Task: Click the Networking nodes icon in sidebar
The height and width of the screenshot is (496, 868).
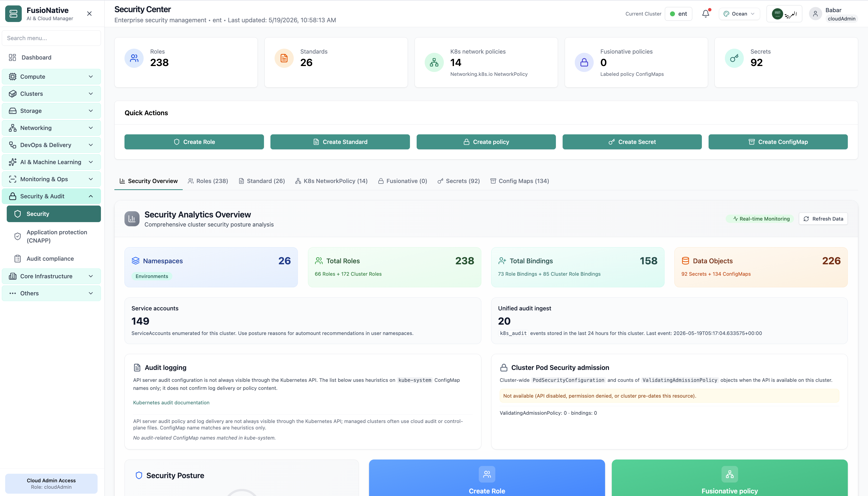Action: [13, 128]
